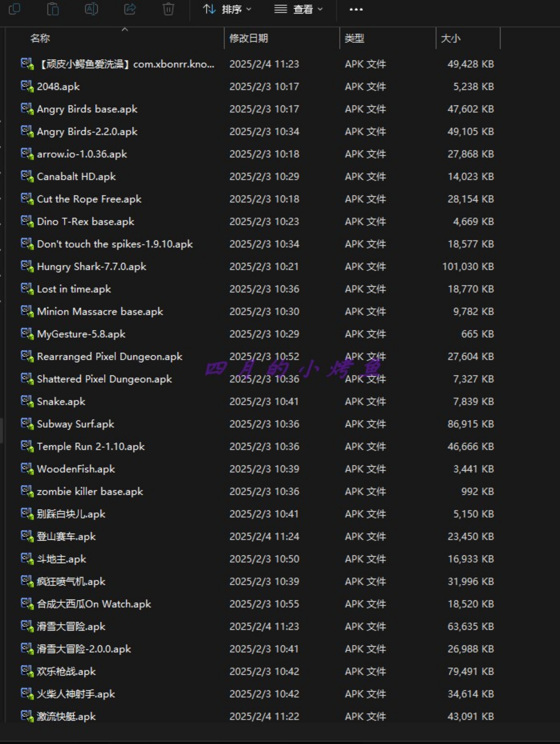Click the Delete trash icon
The width and height of the screenshot is (560, 744).
pyautogui.click(x=168, y=9)
